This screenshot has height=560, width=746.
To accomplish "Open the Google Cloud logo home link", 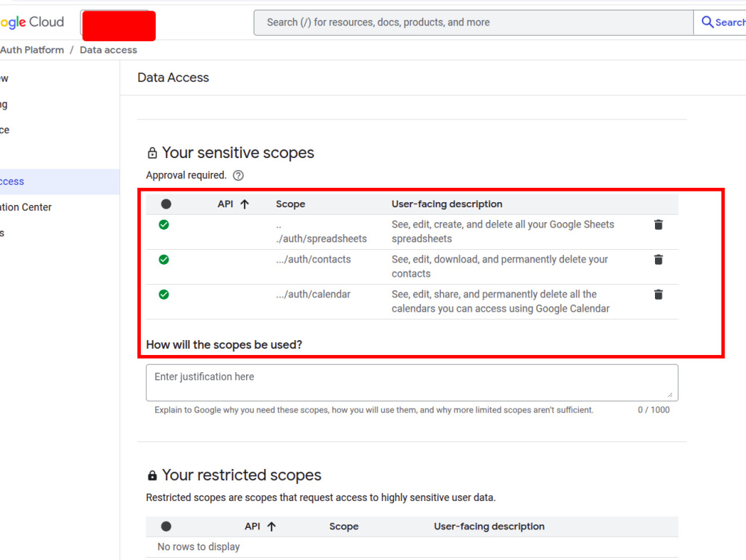I will 32,22.
